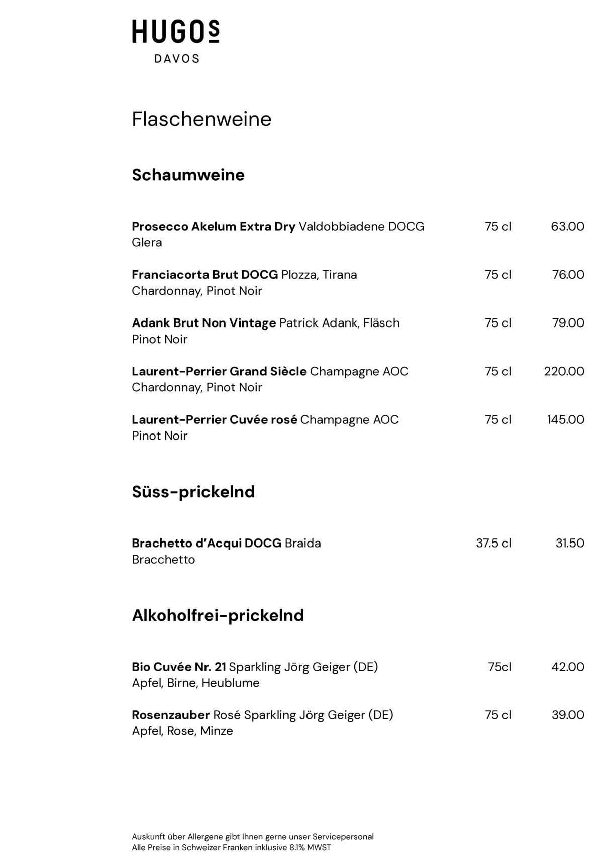Select the 37.5 cl bottle size
This screenshot has width=614, height=868.
tap(493, 543)
